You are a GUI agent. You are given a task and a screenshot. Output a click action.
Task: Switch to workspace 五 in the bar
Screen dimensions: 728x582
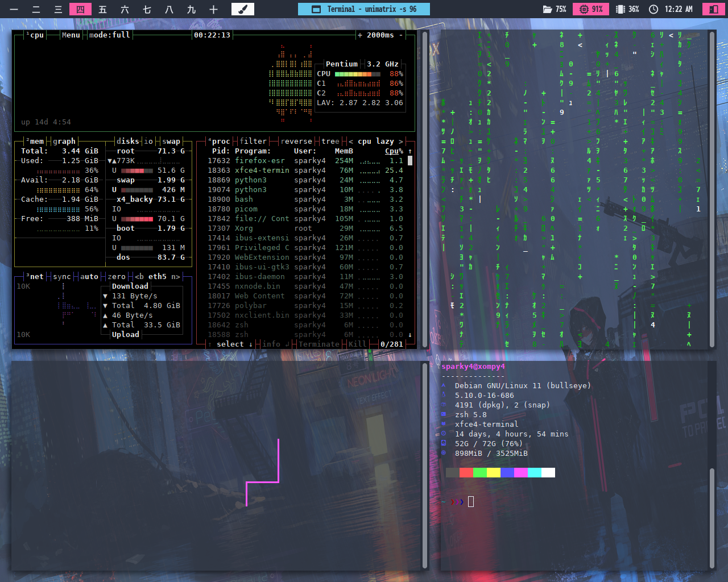tap(102, 9)
